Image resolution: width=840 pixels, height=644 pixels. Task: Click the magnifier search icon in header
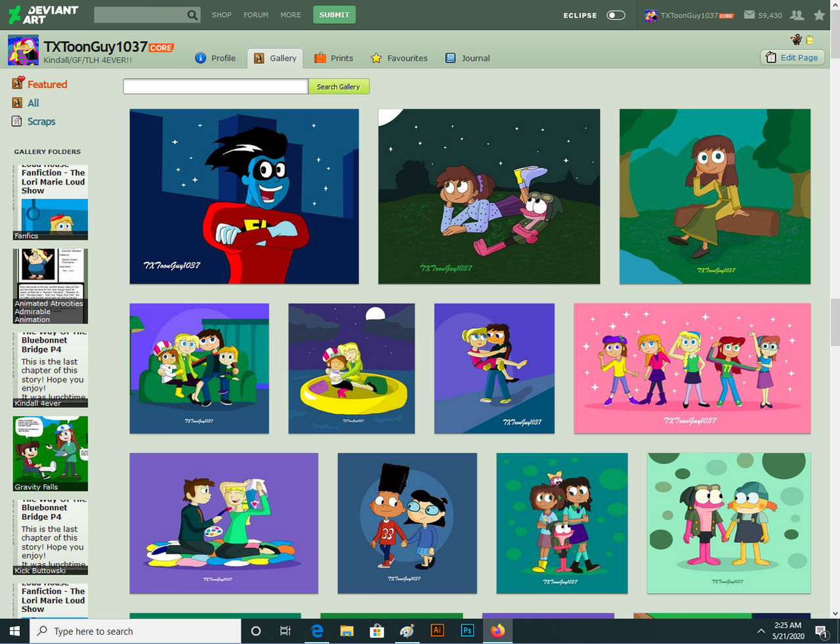click(192, 14)
